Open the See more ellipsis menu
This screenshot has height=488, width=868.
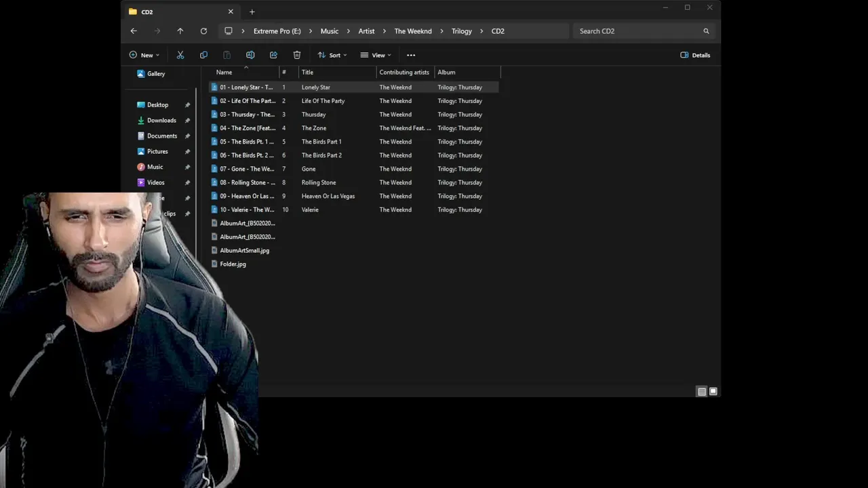(411, 55)
